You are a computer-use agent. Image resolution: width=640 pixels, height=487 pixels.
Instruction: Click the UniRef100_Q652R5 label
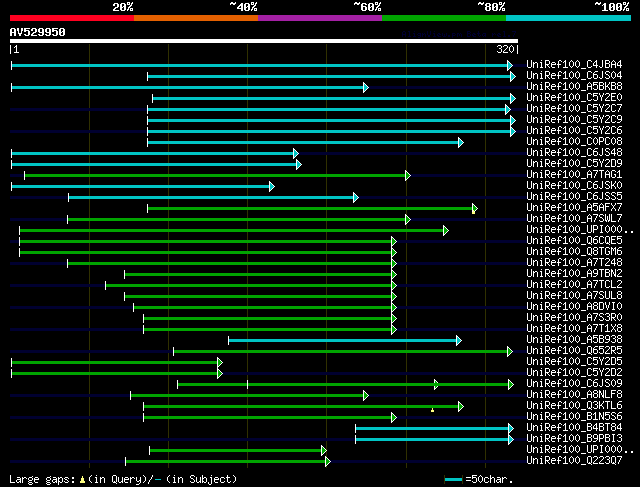574,351
